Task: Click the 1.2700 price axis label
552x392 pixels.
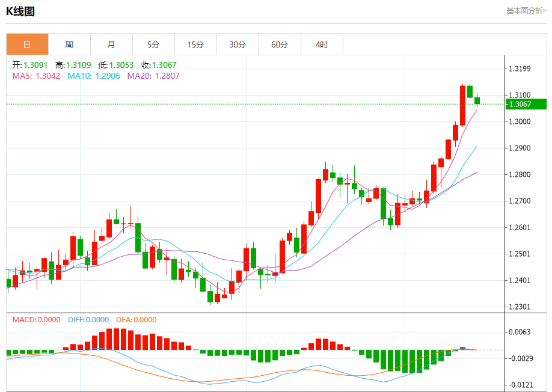Action: (520, 201)
